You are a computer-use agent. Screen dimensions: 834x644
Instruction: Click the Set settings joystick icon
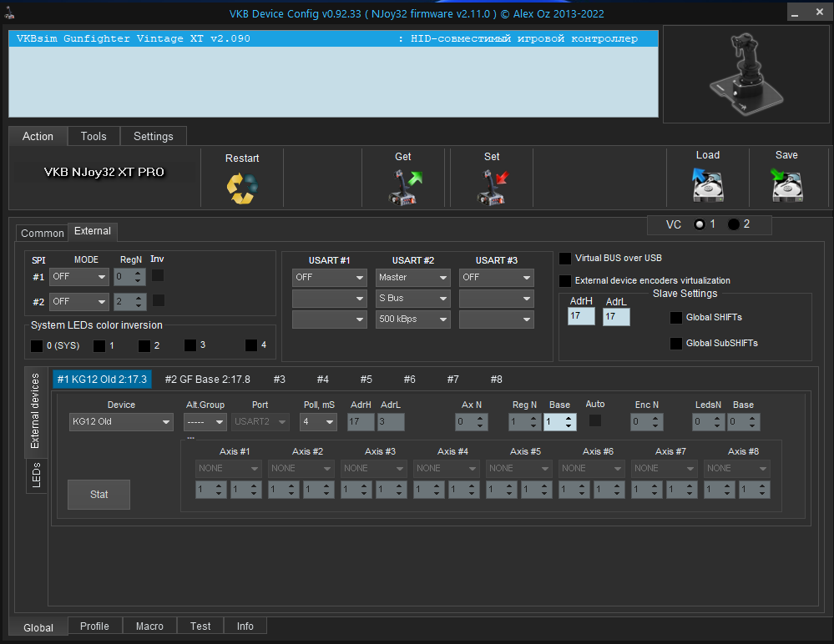click(493, 187)
